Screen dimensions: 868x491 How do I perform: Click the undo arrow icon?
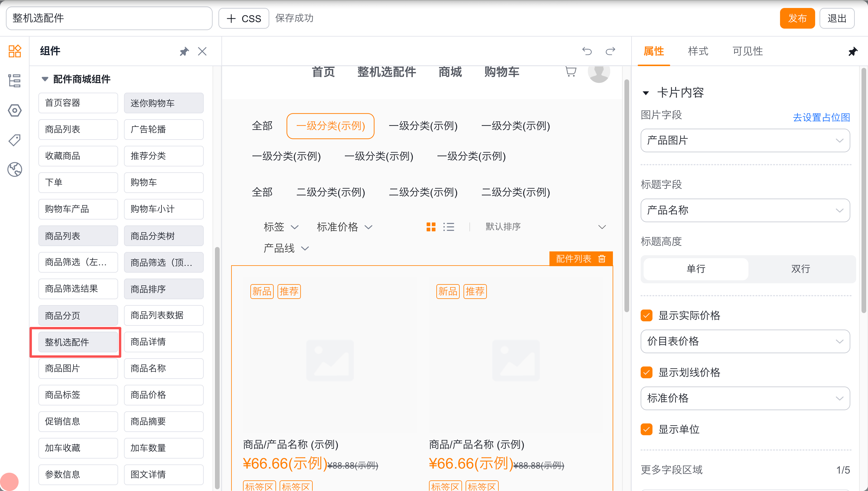[587, 51]
